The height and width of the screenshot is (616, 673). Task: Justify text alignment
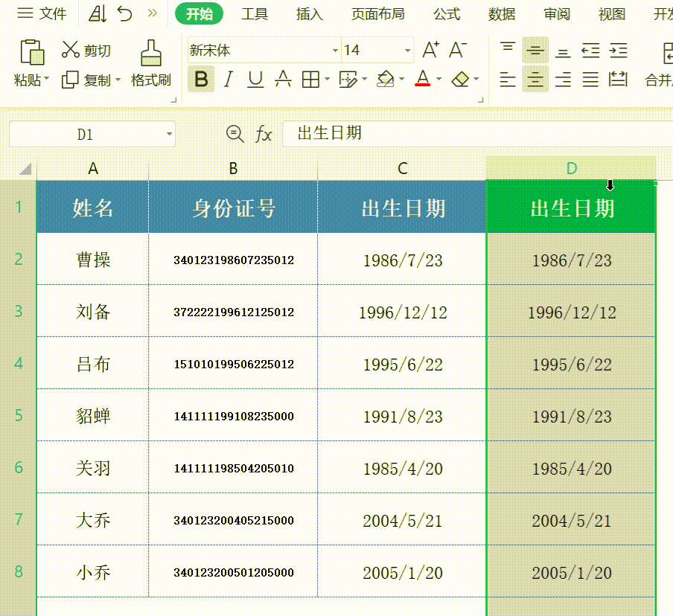590,80
